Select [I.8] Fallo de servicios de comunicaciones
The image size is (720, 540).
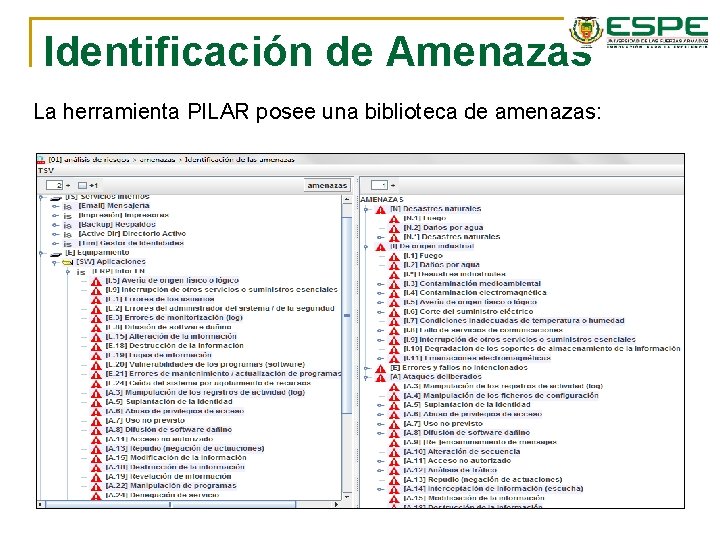pyautogui.click(x=483, y=330)
